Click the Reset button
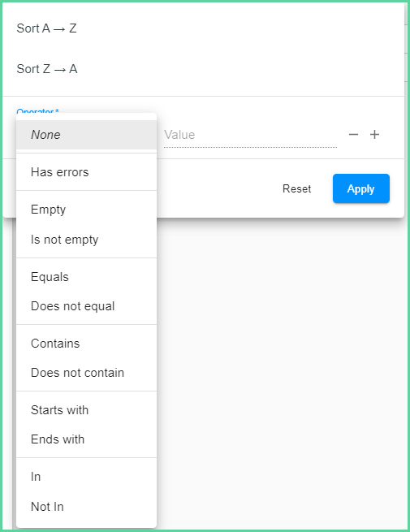410x532 pixels. [x=296, y=188]
